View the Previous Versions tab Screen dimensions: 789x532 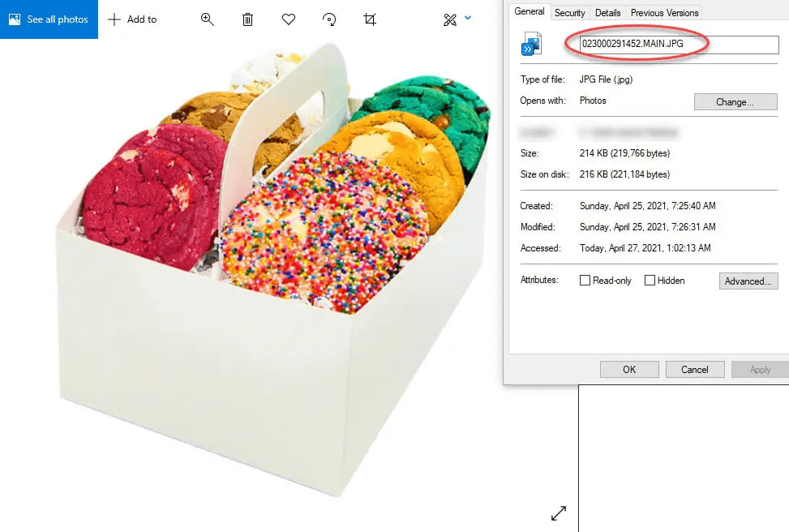[x=663, y=12]
